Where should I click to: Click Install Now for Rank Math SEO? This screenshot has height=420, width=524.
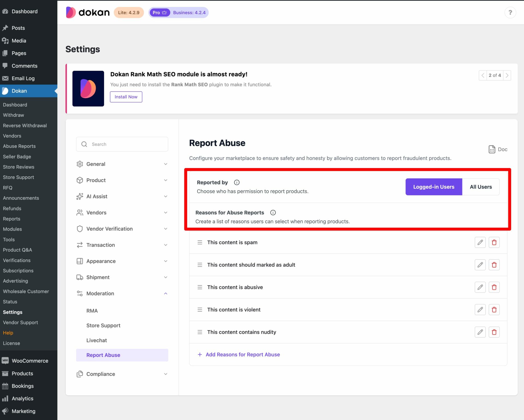click(126, 97)
